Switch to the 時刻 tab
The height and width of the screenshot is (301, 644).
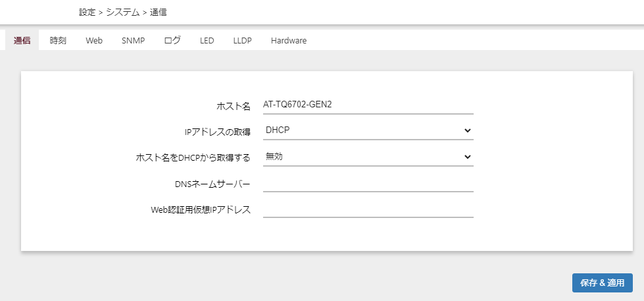pos(58,40)
